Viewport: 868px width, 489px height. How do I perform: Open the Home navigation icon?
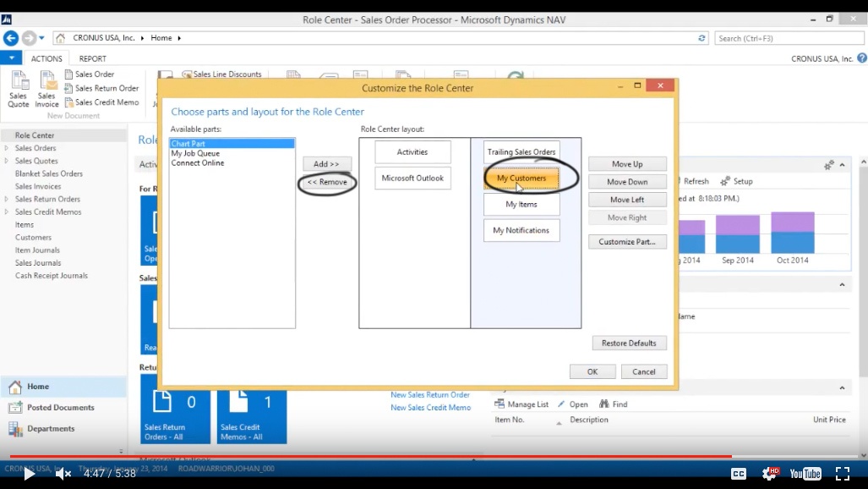(15, 387)
